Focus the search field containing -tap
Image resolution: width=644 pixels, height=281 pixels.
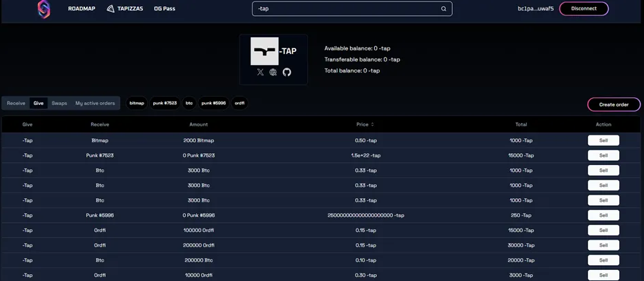tap(345, 9)
